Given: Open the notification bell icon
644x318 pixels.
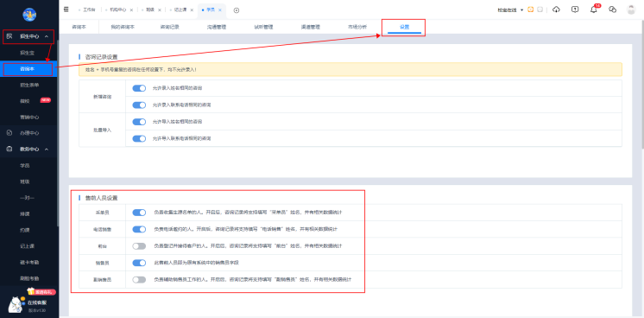Looking at the screenshot, I should click(593, 10).
